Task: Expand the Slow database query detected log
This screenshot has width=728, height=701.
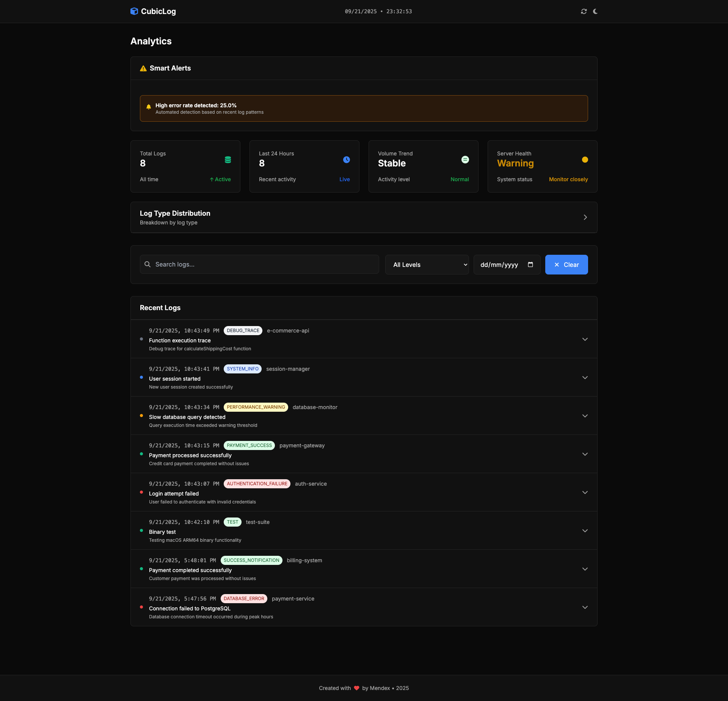Action: [585, 416]
